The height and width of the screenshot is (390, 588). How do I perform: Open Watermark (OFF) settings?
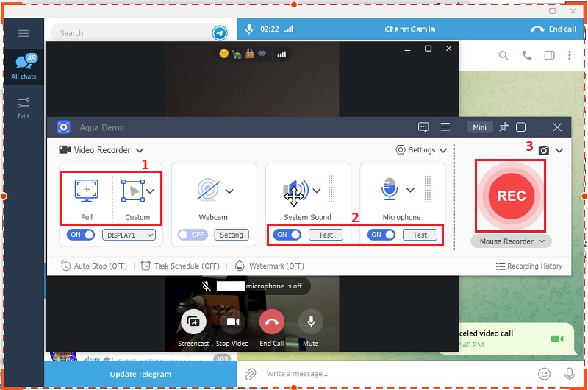pyautogui.click(x=269, y=266)
